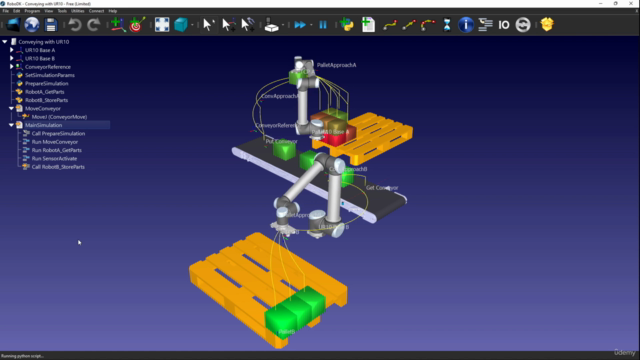Open the Export simulation icon
This screenshot has width=640, height=360.
pos(271,25)
